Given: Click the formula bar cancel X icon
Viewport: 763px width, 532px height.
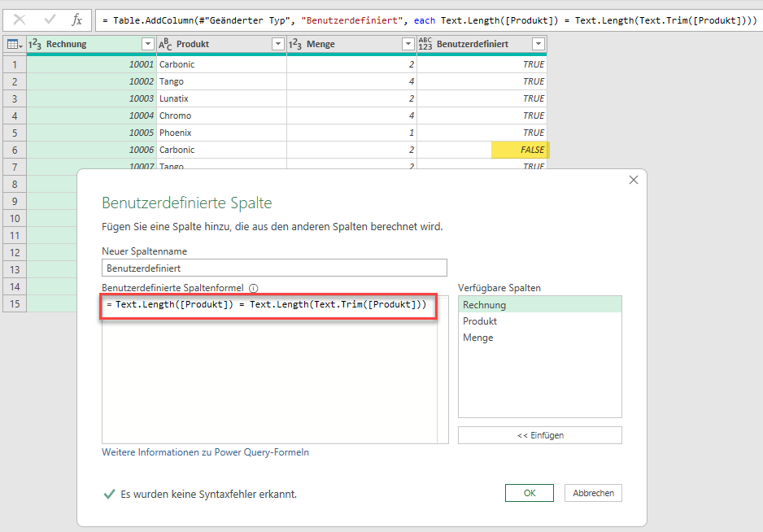Looking at the screenshot, I should 20,19.
